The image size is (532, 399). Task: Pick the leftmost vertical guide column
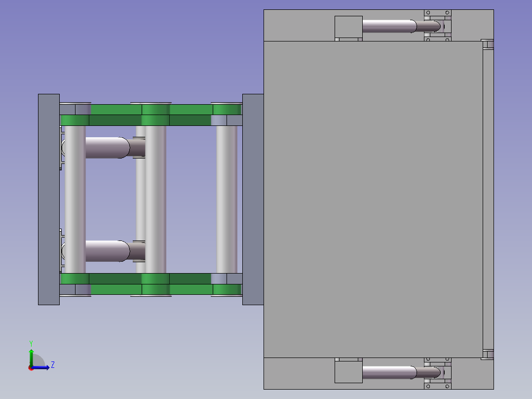coord(75,199)
